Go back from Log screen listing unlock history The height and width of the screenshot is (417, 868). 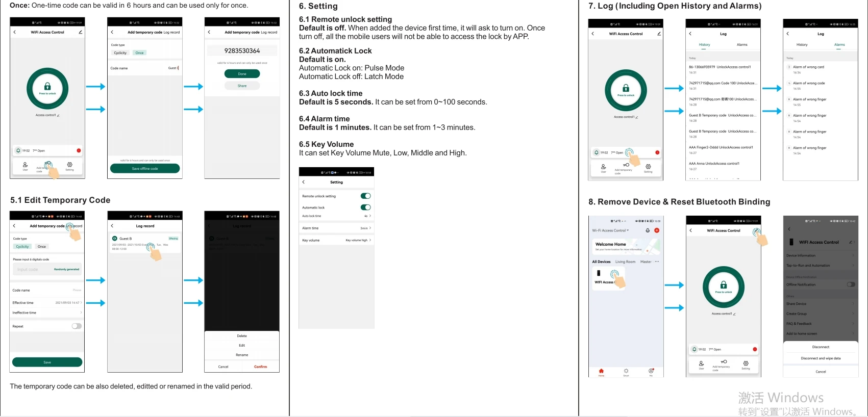point(690,34)
